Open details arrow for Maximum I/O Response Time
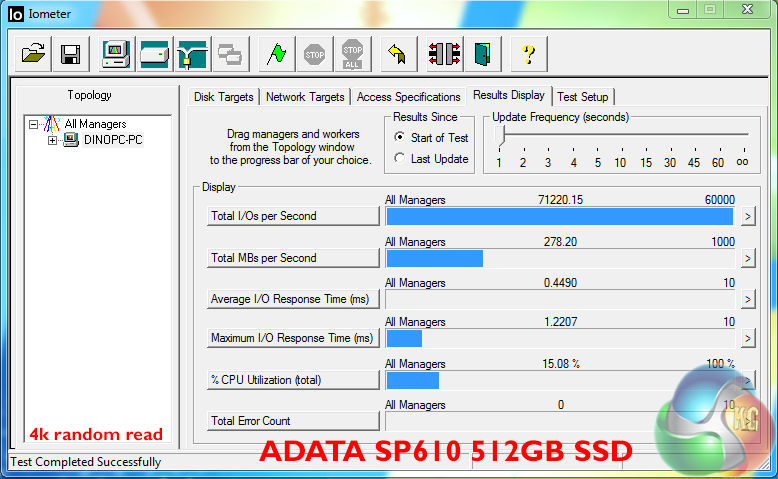 pos(748,339)
